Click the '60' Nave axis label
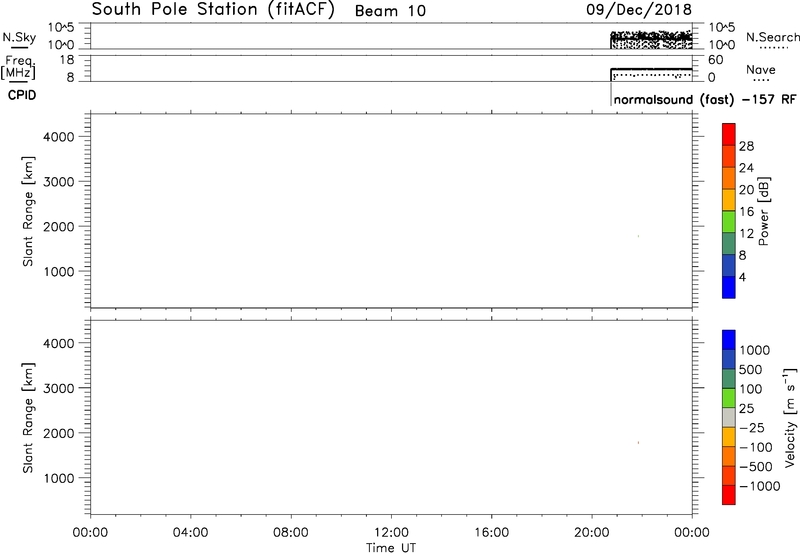The height and width of the screenshot is (554, 800). [715, 60]
